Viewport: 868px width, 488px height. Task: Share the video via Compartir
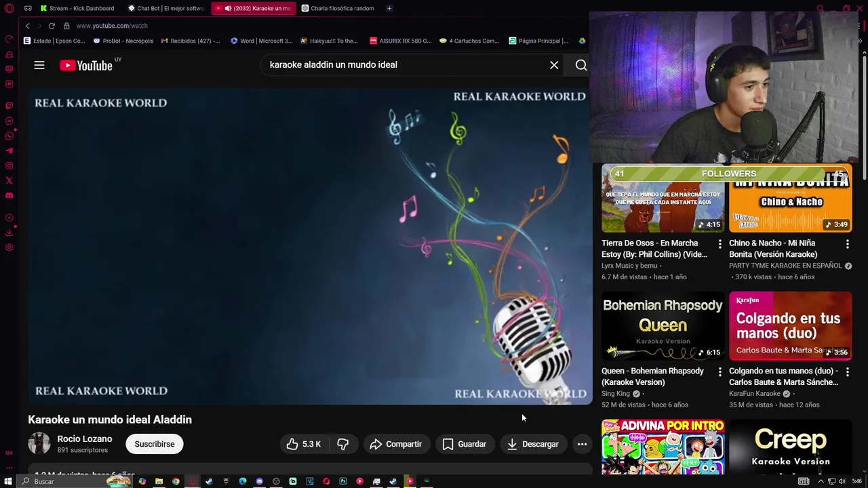396,444
